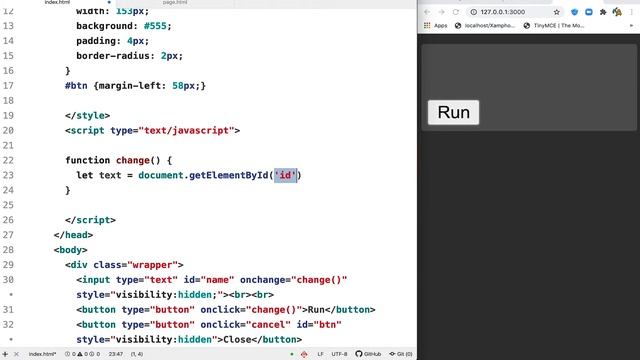Image resolution: width=640 pixels, height=360 pixels.
Task: Click the <body> tag on line 28
Action: tap(71, 250)
